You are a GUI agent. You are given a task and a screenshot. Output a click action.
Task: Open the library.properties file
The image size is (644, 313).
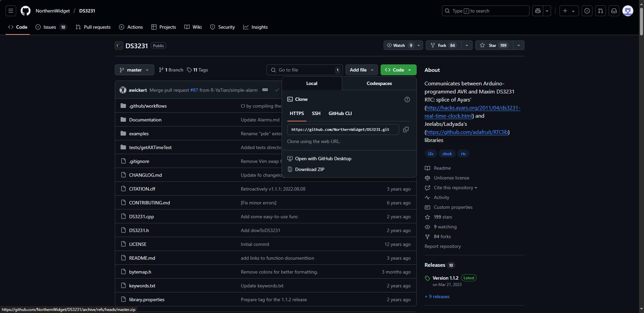[x=147, y=300]
